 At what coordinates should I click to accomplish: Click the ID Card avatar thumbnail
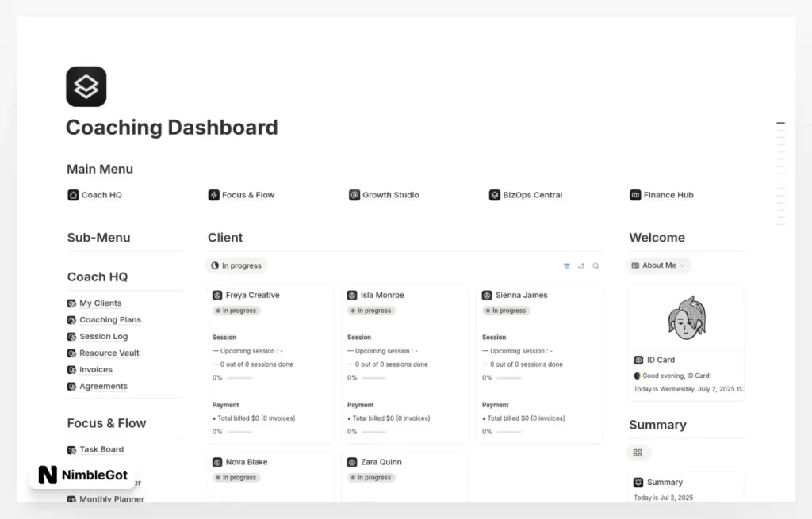(686, 318)
